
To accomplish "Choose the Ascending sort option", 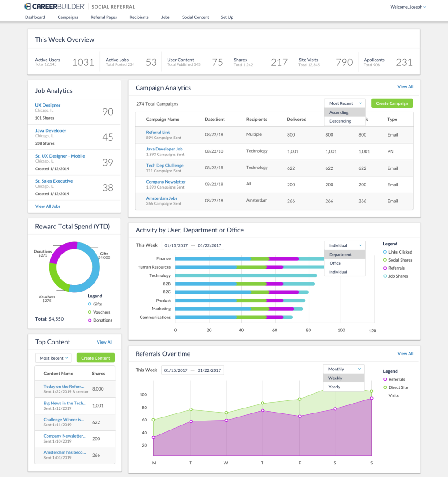I will tap(345, 112).
